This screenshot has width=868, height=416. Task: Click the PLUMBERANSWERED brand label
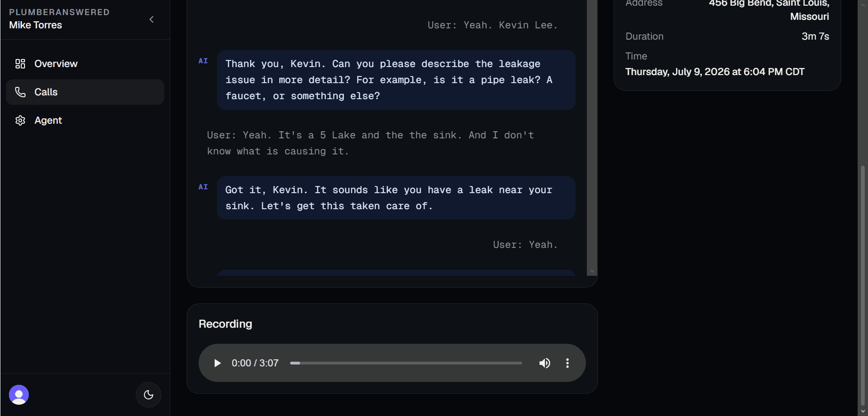pos(59,12)
